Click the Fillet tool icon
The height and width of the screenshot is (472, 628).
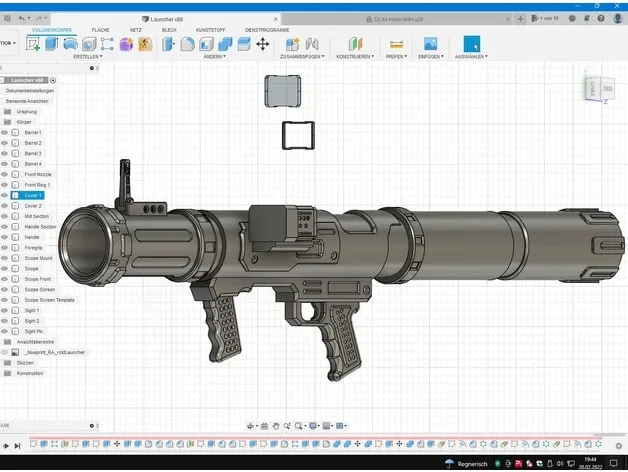187,44
